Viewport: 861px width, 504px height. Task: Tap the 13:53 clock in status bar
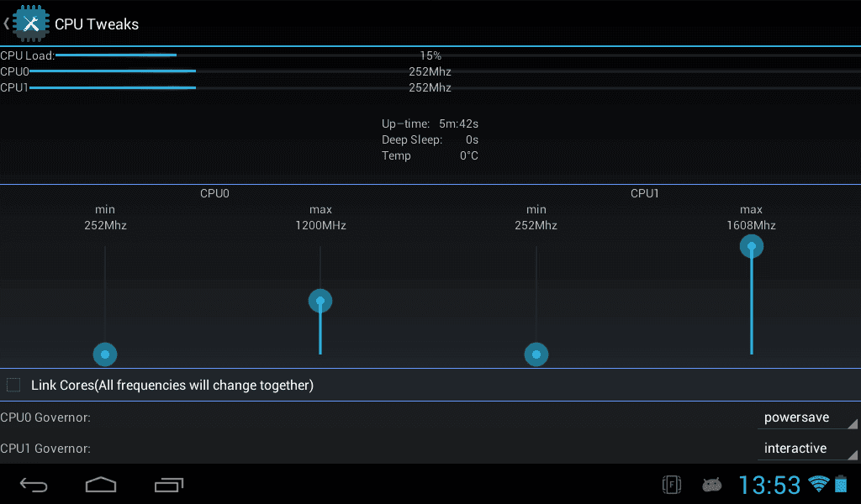[x=769, y=485]
